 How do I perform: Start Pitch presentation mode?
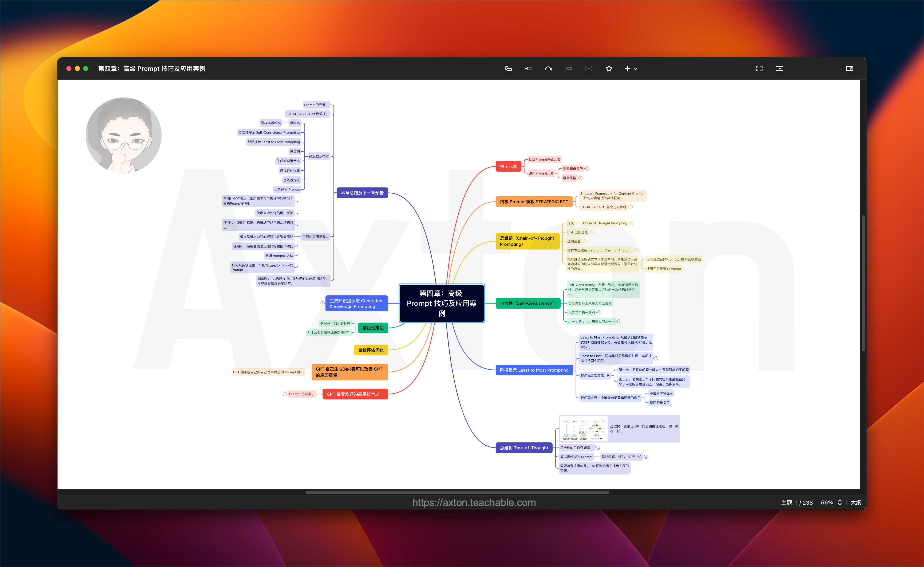[779, 68]
